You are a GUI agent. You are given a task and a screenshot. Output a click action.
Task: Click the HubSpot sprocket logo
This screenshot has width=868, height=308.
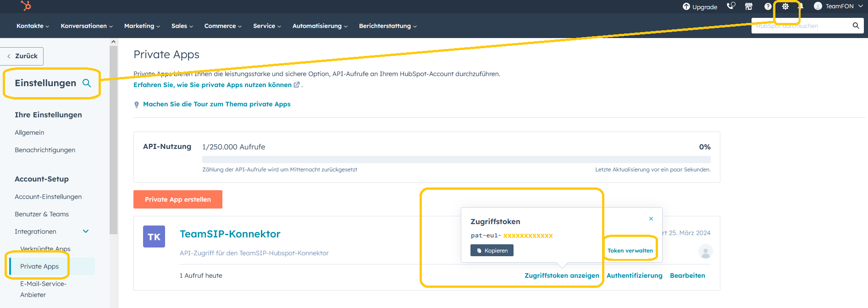coord(26,5)
